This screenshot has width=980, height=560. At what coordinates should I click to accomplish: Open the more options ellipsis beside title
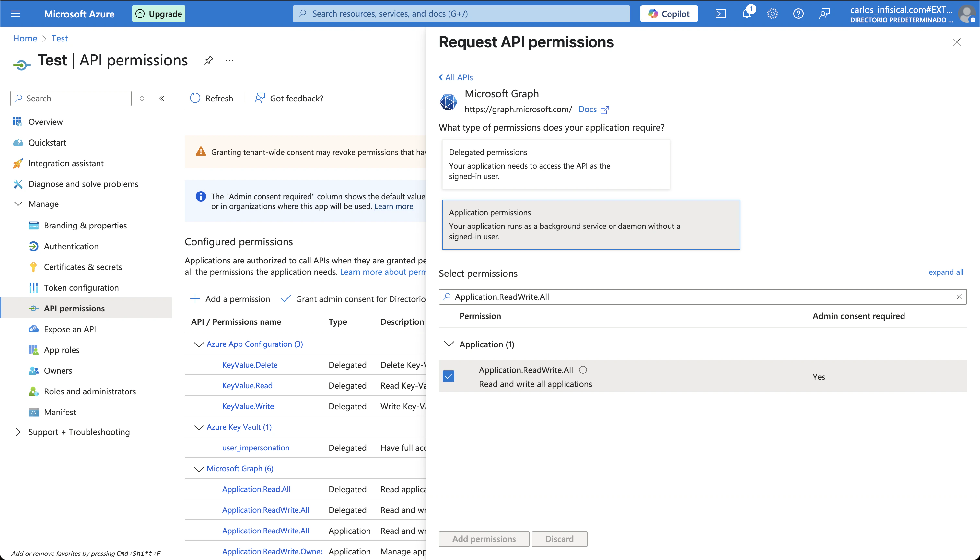230,60
